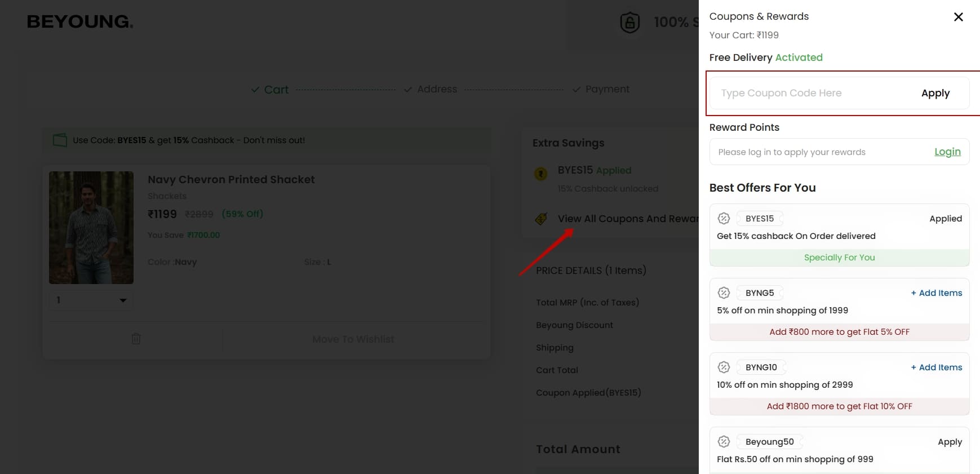Go to the Address step

[x=437, y=89]
